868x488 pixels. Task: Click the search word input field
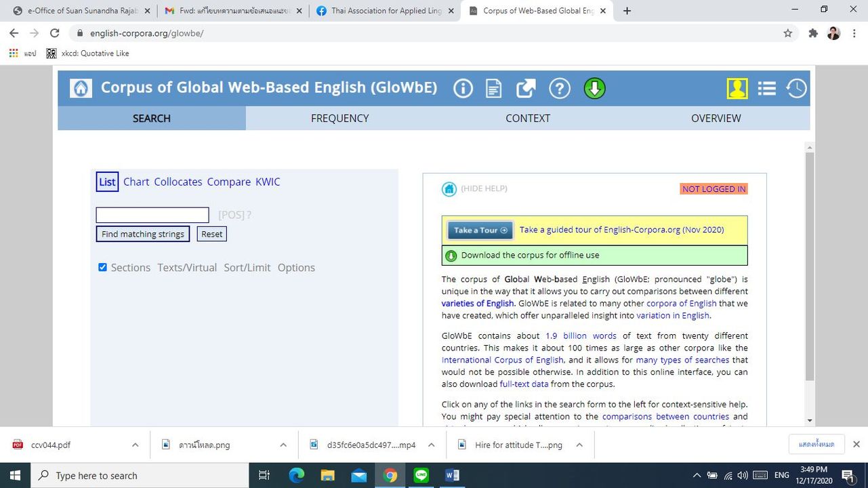[152, 215]
